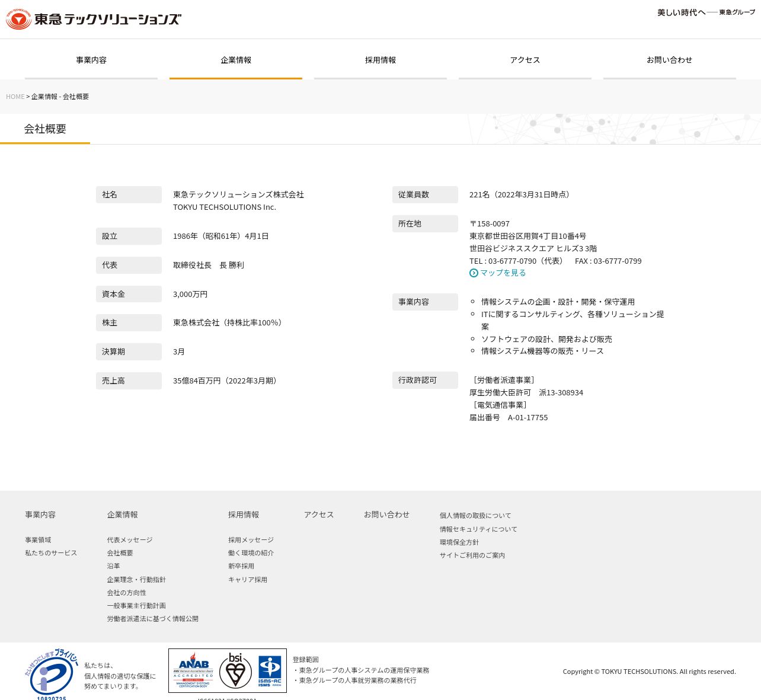Click footer heading アクセス
761x700 pixels.
(319, 515)
